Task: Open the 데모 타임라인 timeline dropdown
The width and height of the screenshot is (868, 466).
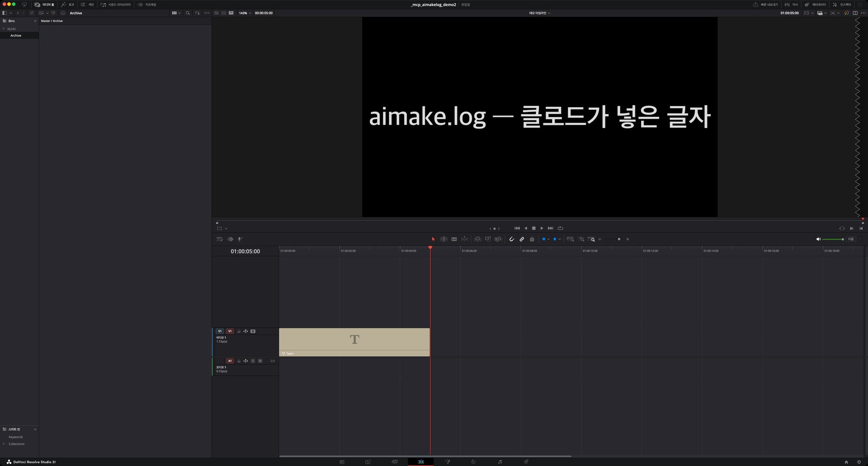Action: (539, 13)
